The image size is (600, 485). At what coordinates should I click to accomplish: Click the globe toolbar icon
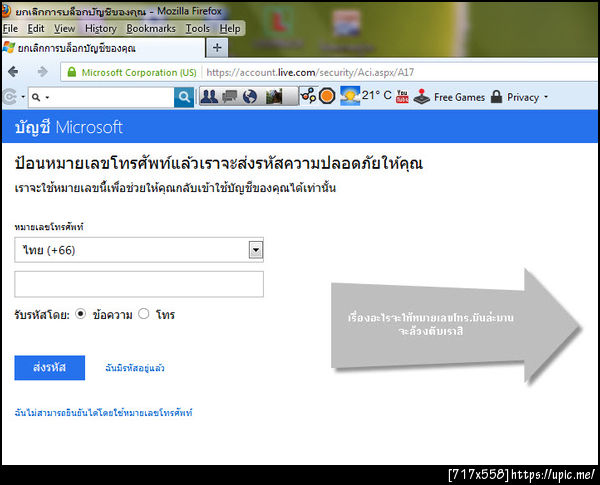click(x=250, y=96)
